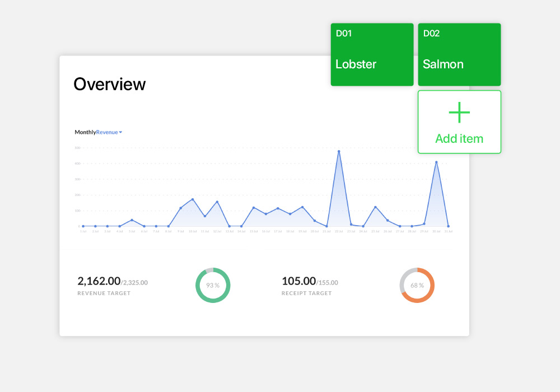
Task: Click the 105.00 receipt figure
Action: pos(298,281)
